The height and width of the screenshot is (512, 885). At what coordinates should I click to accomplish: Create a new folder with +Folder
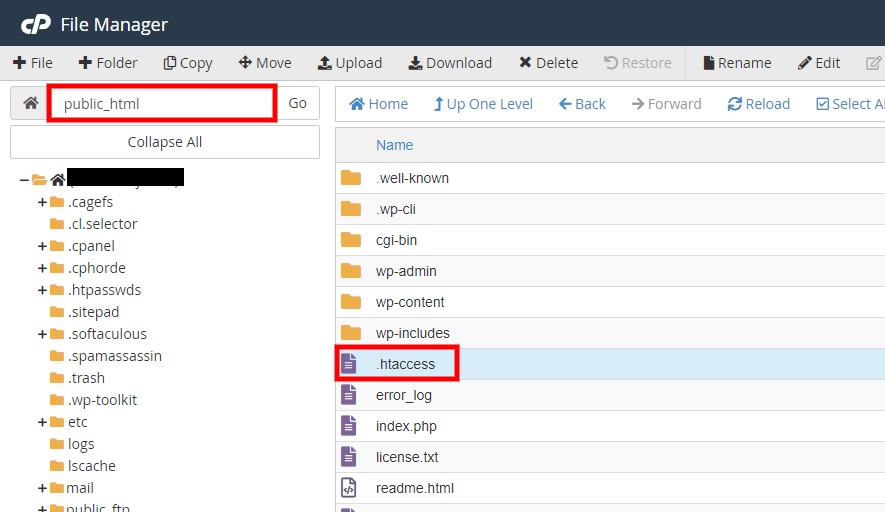click(x=108, y=63)
